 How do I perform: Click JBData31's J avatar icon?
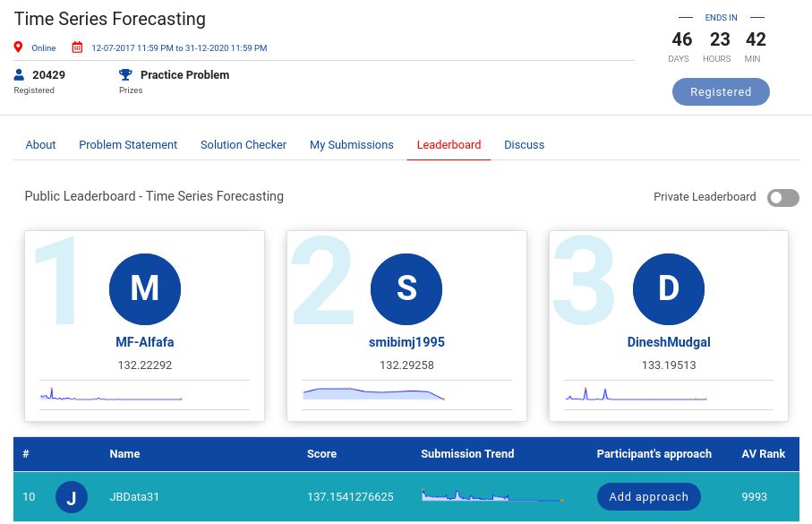click(72, 497)
